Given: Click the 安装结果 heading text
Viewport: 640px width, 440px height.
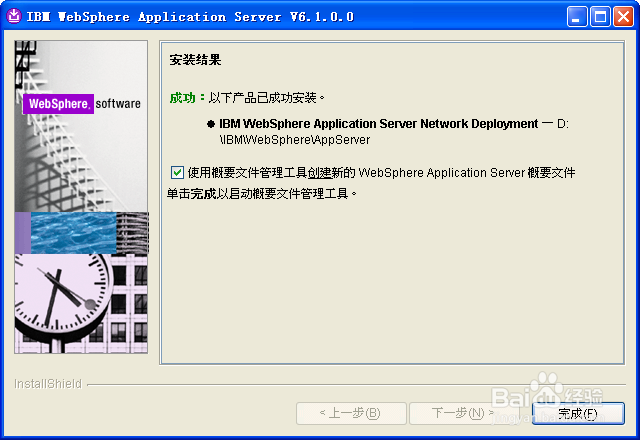Looking at the screenshot, I should [x=195, y=60].
